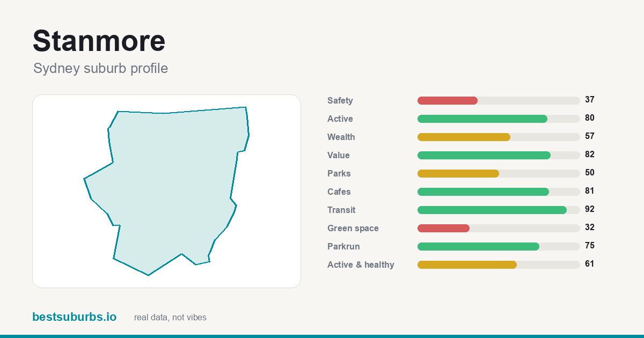Click the Wealth progress bar

pos(499,137)
